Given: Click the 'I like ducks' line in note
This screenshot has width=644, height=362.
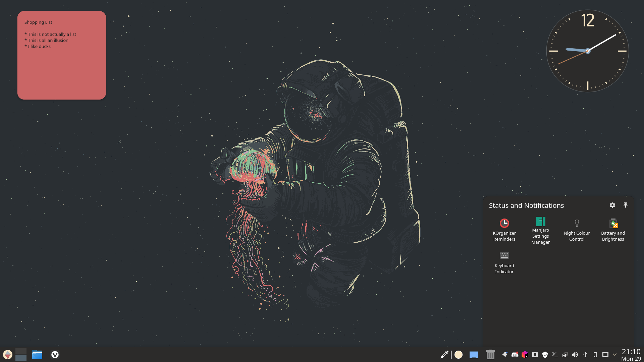Looking at the screenshot, I should [38, 46].
